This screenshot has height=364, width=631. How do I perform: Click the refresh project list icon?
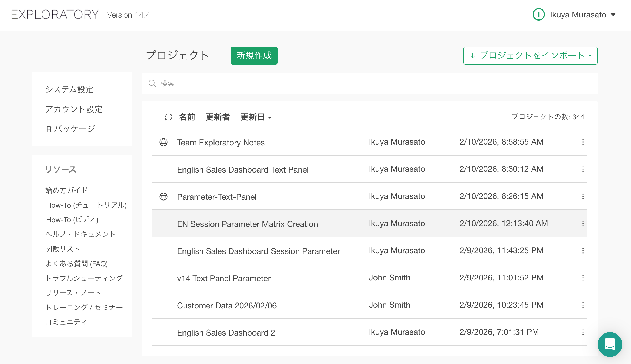[x=168, y=117]
